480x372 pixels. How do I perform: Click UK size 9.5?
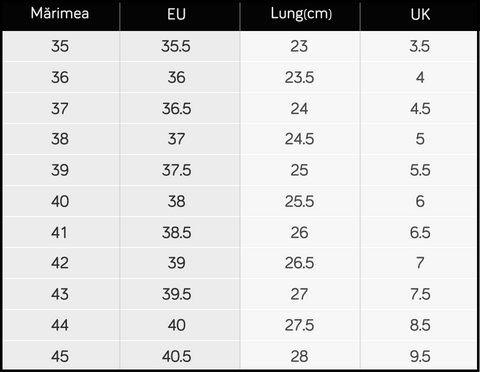(x=420, y=356)
